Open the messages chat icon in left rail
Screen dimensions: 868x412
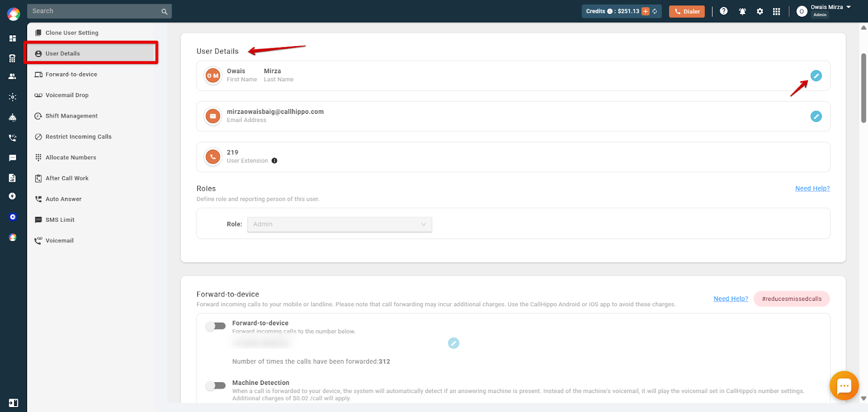pyautogui.click(x=12, y=158)
